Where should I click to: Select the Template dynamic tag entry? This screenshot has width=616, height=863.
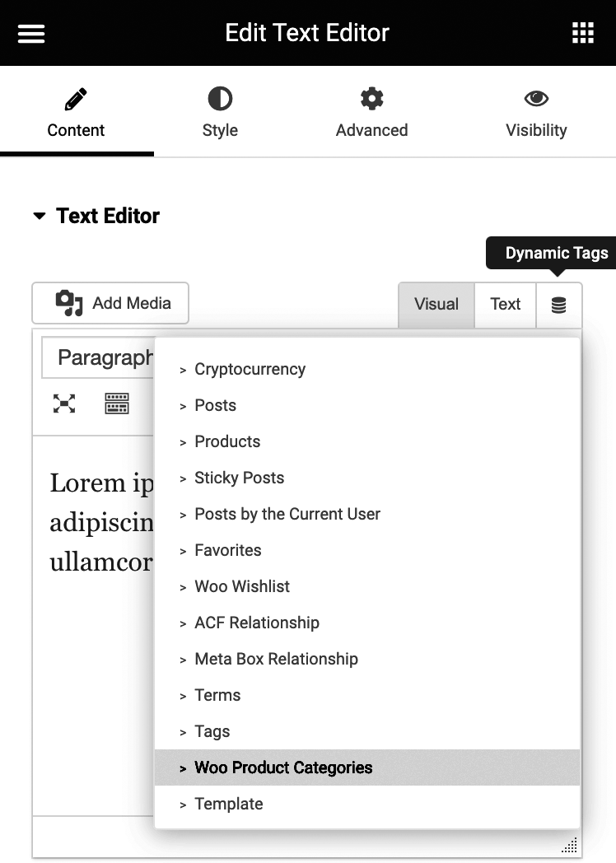click(228, 804)
